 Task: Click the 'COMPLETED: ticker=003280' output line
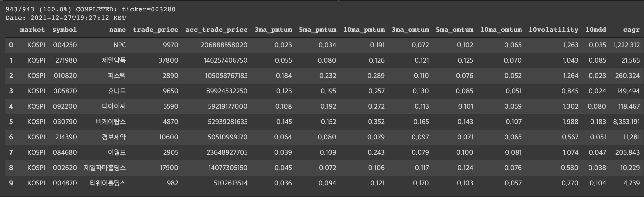coord(126,9)
